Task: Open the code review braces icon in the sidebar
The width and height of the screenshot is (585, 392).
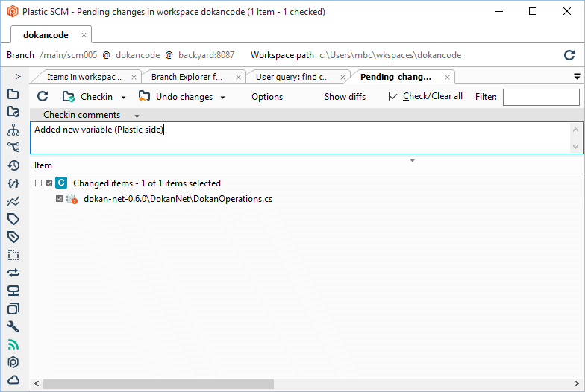Action: pyautogui.click(x=13, y=183)
